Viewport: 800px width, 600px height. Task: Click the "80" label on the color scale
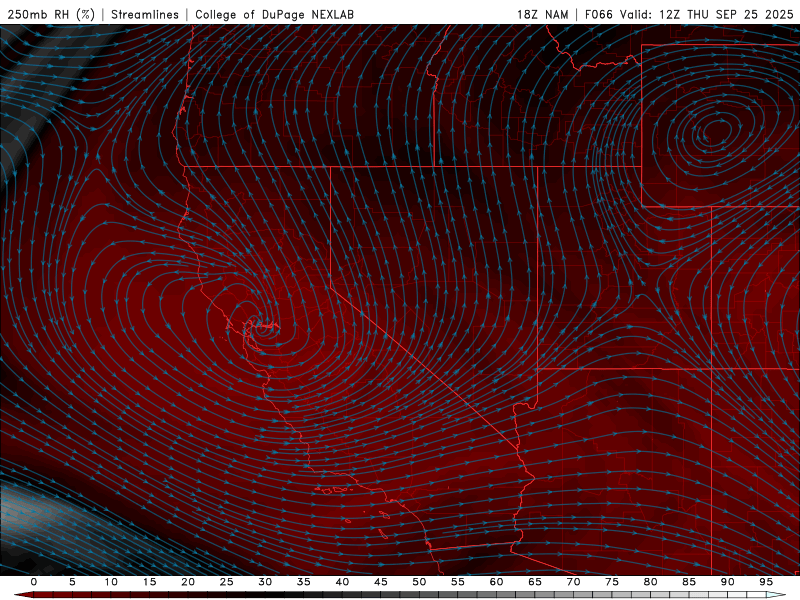(x=650, y=582)
